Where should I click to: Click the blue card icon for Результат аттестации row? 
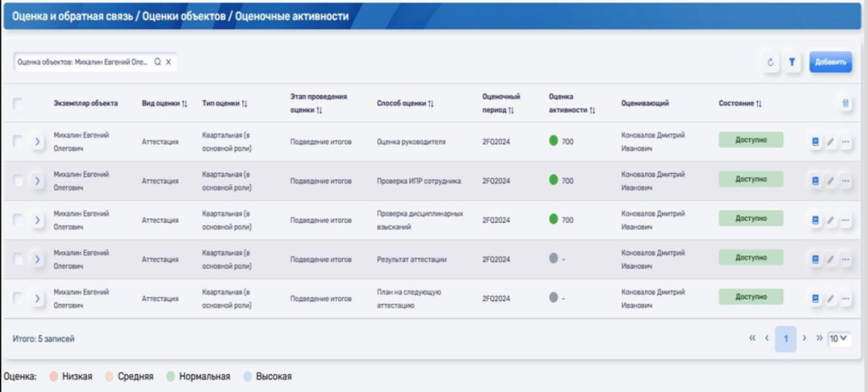[815, 259]
